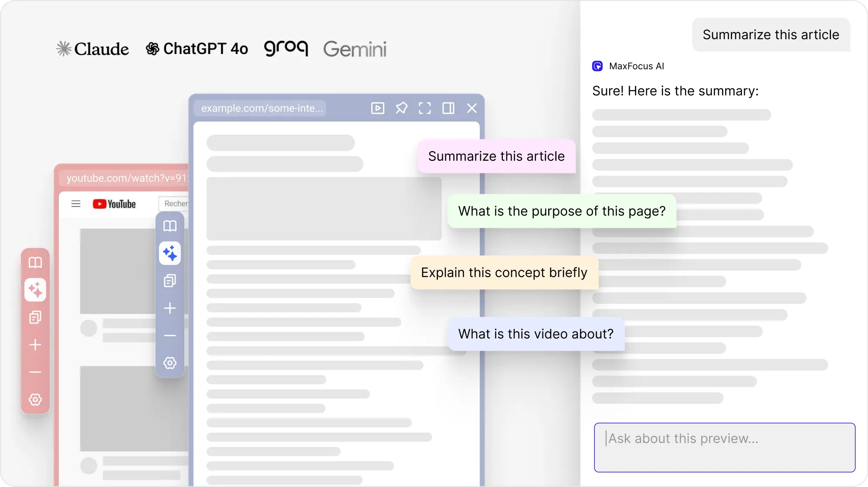Click the side-by-side panel icon
Image resolution: width=868 pixels, height=487 pixels.
pos(448,108)
